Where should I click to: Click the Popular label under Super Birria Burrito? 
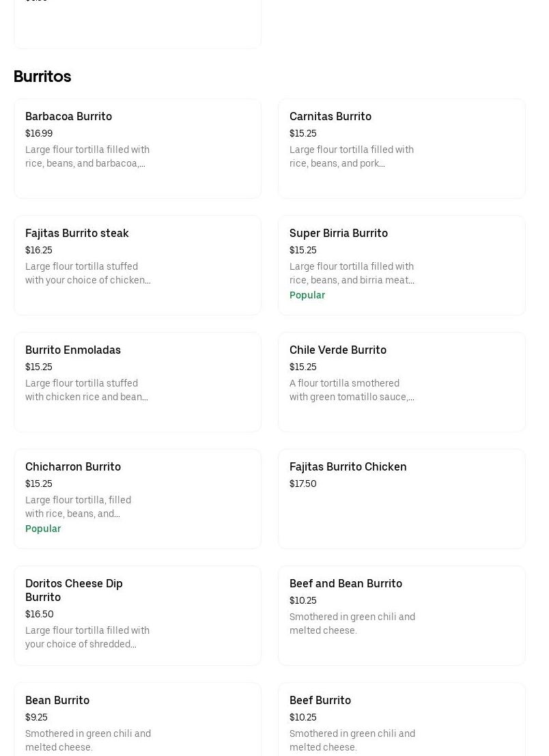coord(307,296)
